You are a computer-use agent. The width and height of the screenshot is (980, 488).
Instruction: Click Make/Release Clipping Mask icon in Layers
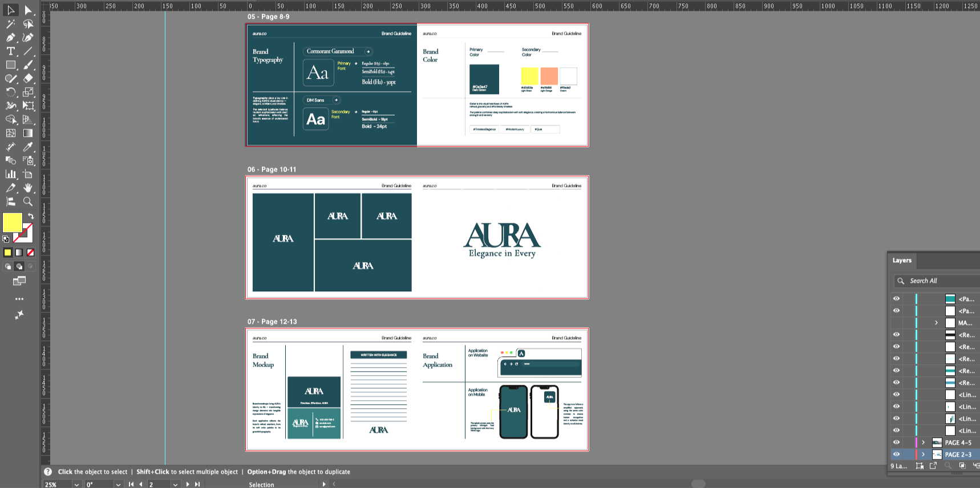coord(962,466)
